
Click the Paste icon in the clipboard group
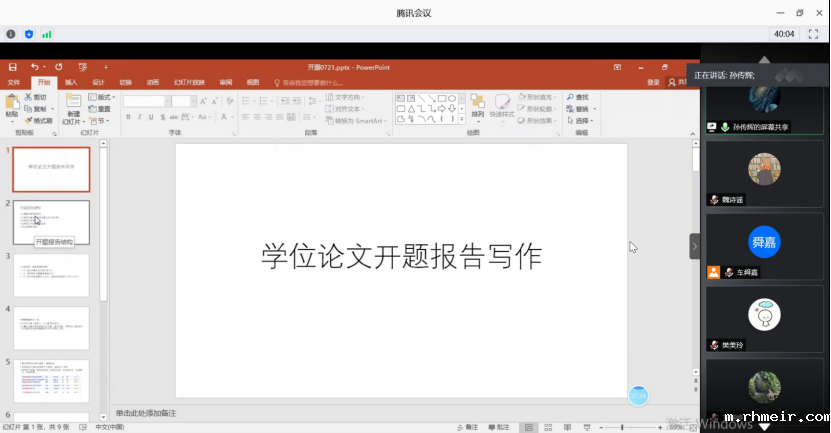click(x=12, y=104)
